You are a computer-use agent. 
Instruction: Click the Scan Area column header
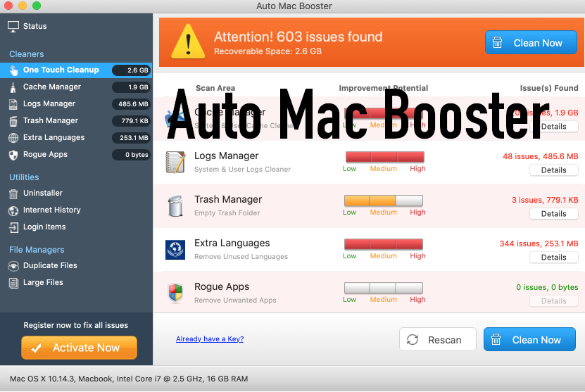215,88
